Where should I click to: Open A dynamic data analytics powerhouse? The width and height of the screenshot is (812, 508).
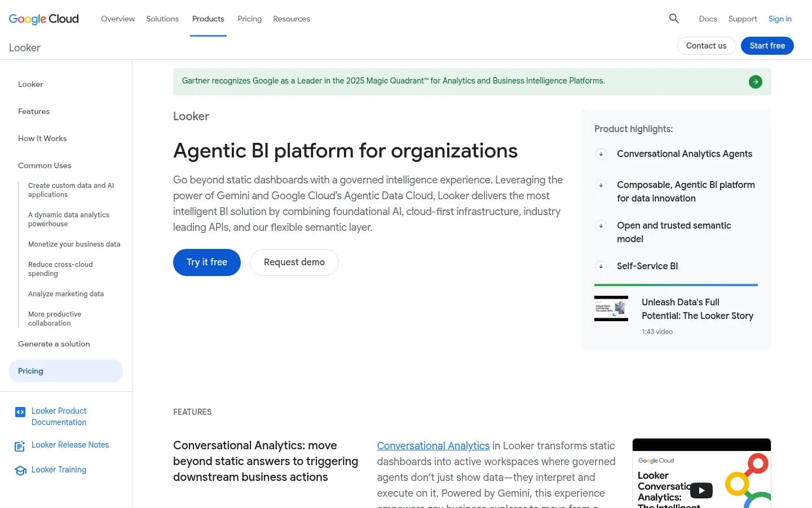coord(69,219)
